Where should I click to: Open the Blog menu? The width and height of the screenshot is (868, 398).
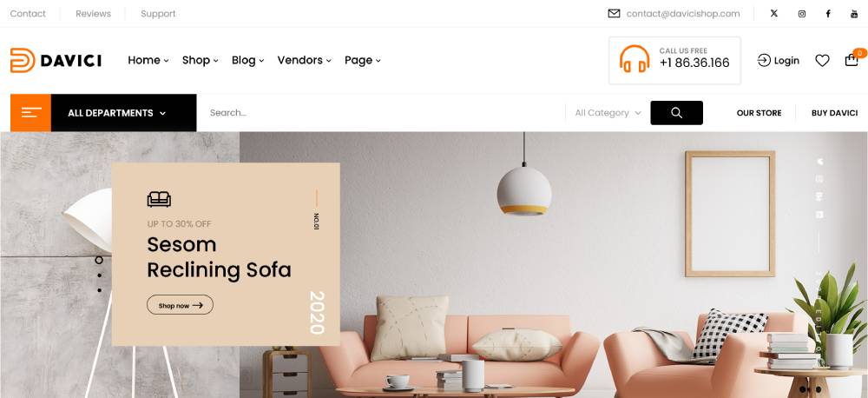(247, 60)
